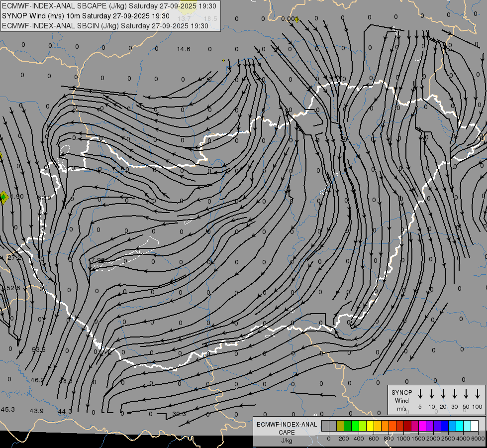Click the value 62.9 near western border
The width and height of the screenshot is (487, 448).
44,198
